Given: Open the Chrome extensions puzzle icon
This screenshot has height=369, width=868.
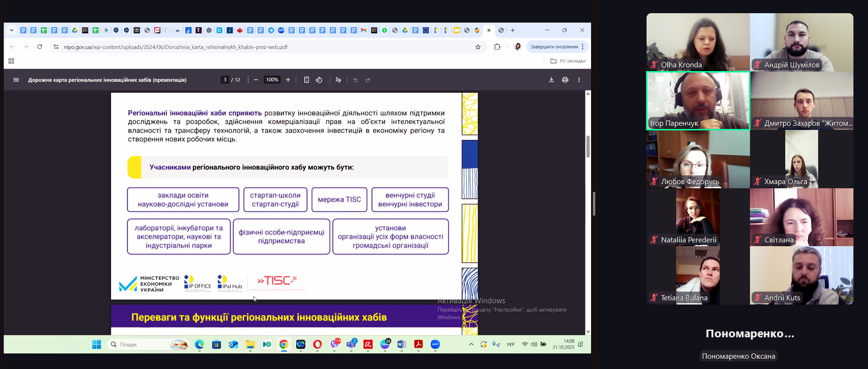Looking at the screenshot, I should tap(497, 47).
